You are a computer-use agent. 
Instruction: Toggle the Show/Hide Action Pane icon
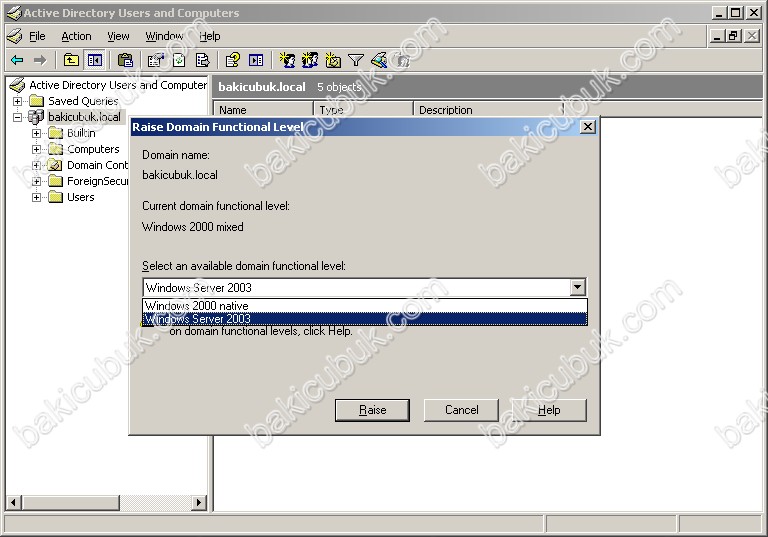pos(256,60)
